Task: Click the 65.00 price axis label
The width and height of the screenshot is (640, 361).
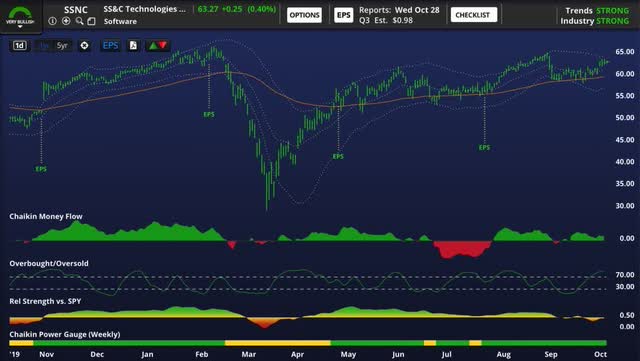Action: (x=625, y=52)
